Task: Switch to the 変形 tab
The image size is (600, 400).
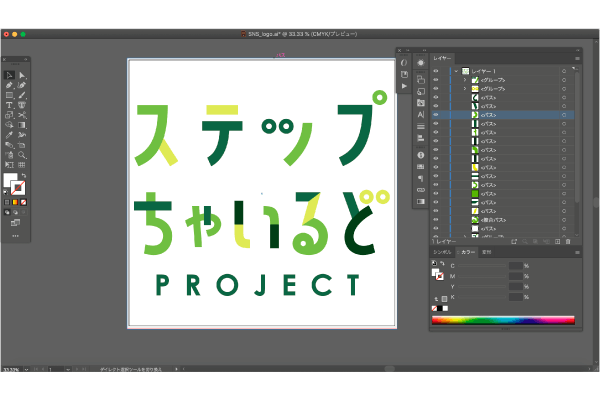Action: (487, 253)
